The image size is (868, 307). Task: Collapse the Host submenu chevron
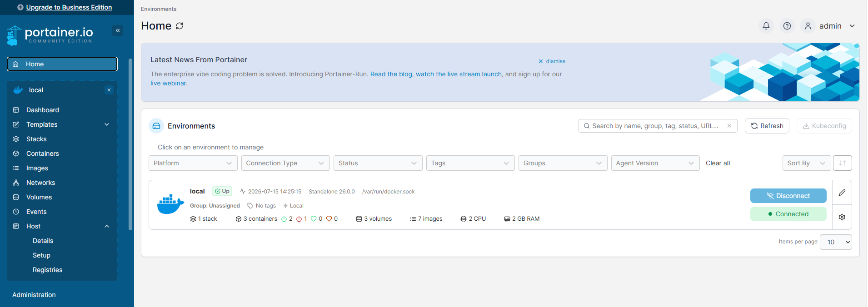tap(107, 226)
